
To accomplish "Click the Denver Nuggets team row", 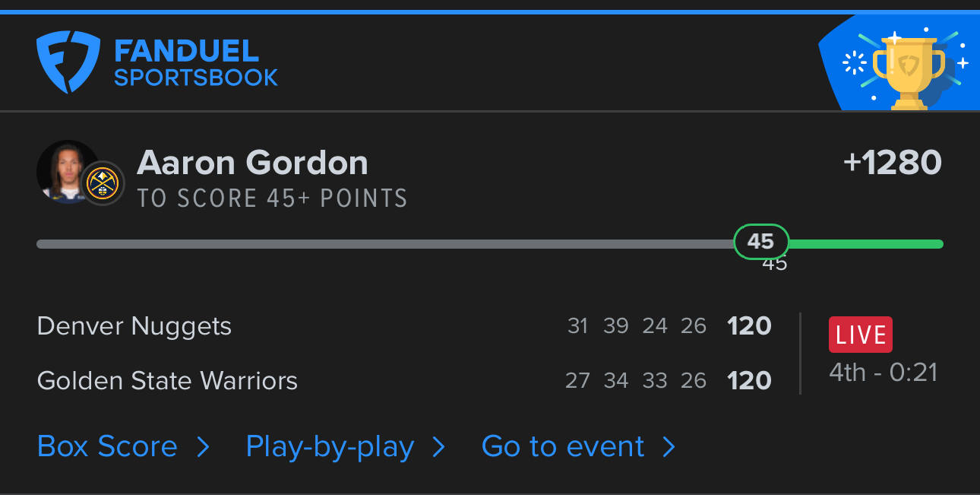I will pyautogui.click(x=134, y=326).
